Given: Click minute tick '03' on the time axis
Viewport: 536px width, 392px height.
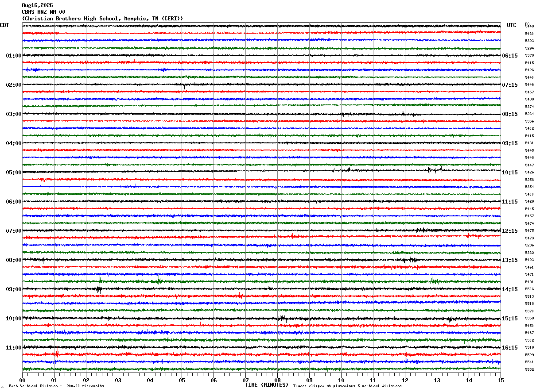Looking at the screenshot, I should [118, 380].
